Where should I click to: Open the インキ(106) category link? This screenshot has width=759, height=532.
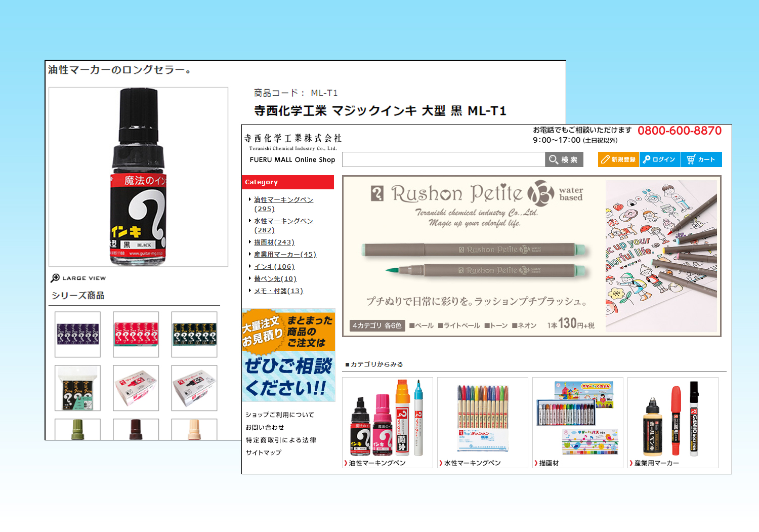pyautogui.click(x=274, y=267)
